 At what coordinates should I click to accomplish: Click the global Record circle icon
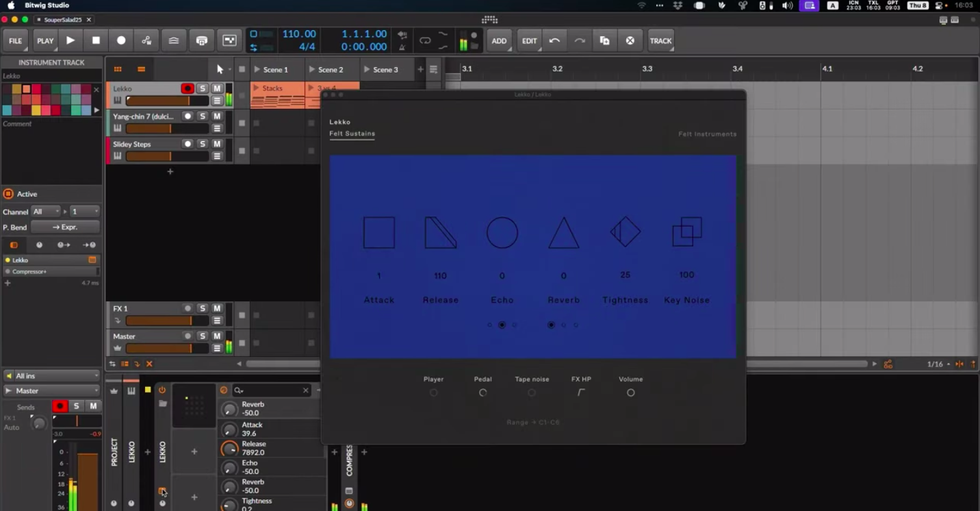(x=121, y=40)
